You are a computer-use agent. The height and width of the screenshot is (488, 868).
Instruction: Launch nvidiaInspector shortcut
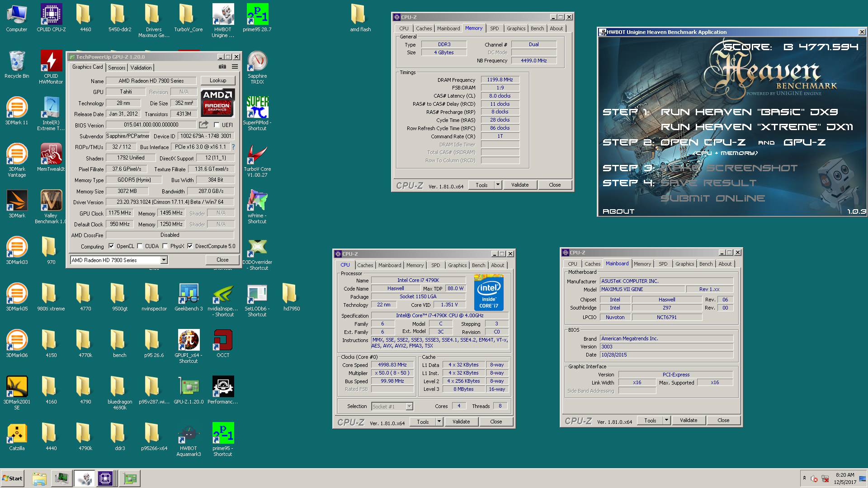(x=223, y=300)
